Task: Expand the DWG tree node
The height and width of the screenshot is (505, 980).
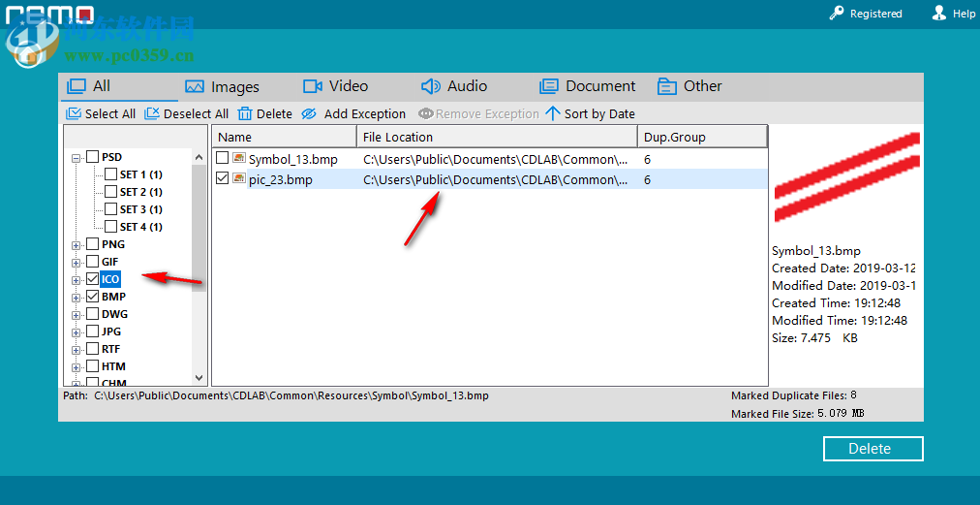Action: (77, 315)
